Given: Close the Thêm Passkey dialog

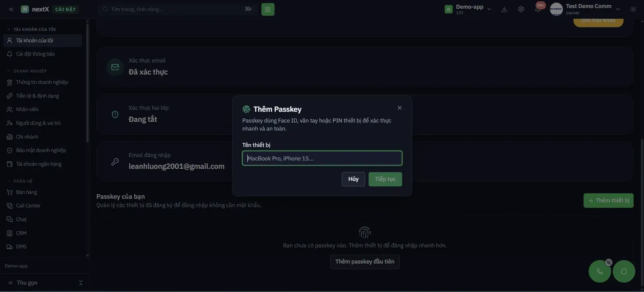Looking at the screenshot, I should tap(400, 108).
